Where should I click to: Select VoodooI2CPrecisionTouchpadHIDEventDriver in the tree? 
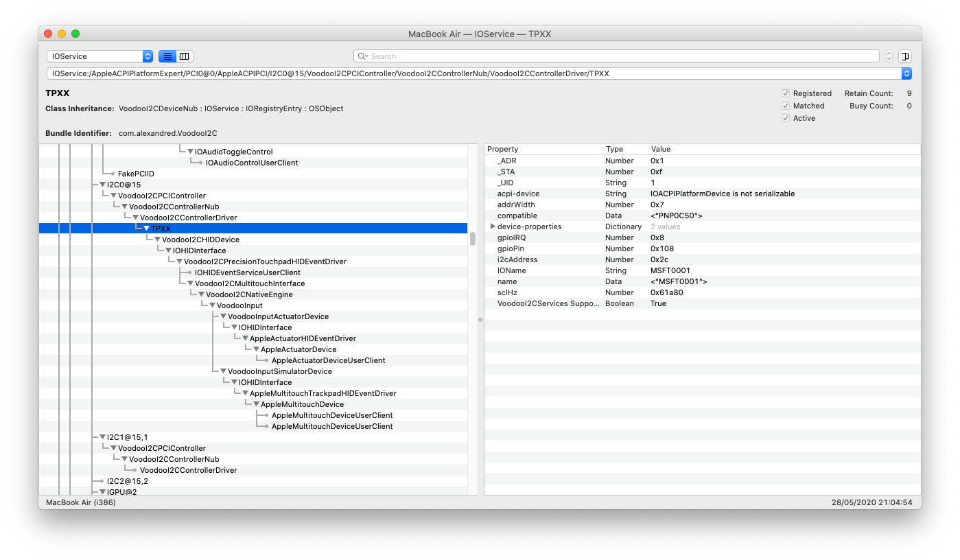tap(265, 261)
